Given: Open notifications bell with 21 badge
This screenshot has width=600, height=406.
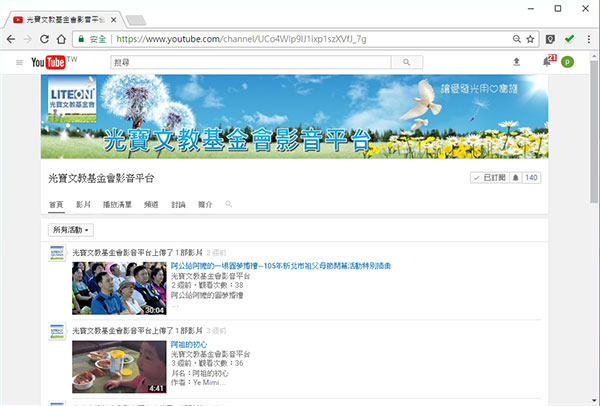Looking at the screenshot, I should coord(547,62).
